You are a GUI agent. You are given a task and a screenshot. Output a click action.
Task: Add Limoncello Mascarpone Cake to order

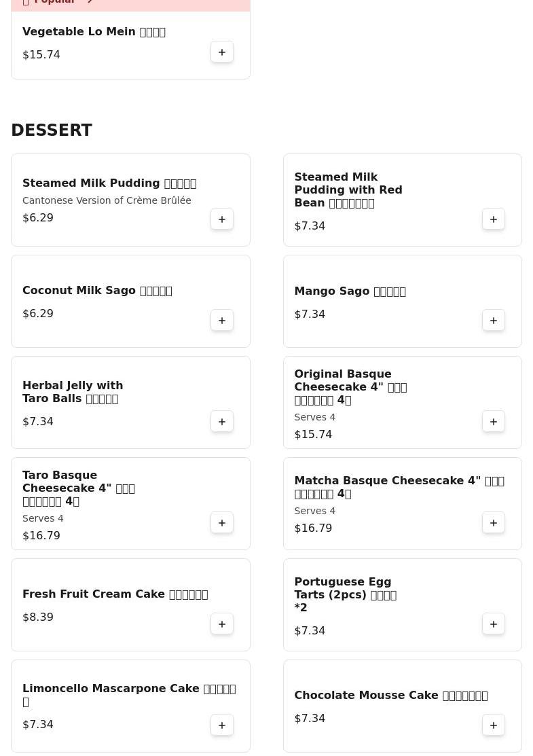pos(222,725)
